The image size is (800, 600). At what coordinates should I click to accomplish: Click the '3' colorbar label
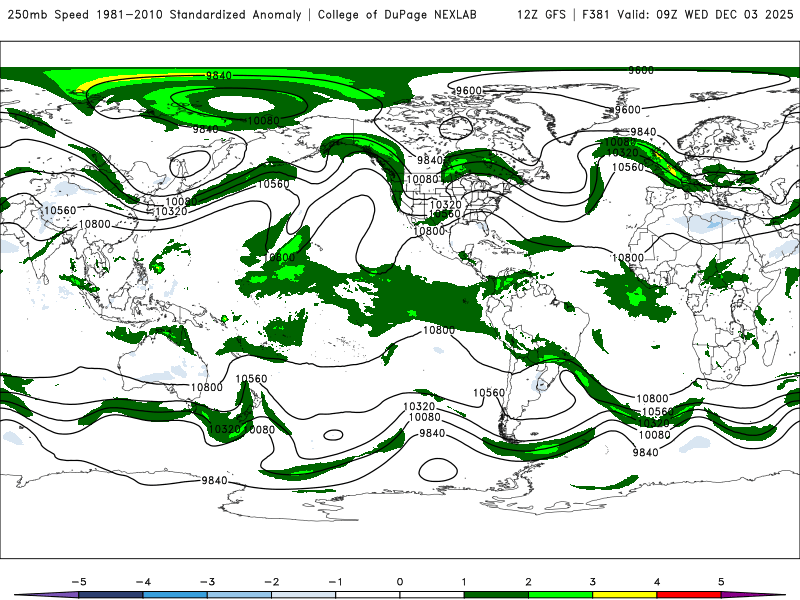point(592,582)
